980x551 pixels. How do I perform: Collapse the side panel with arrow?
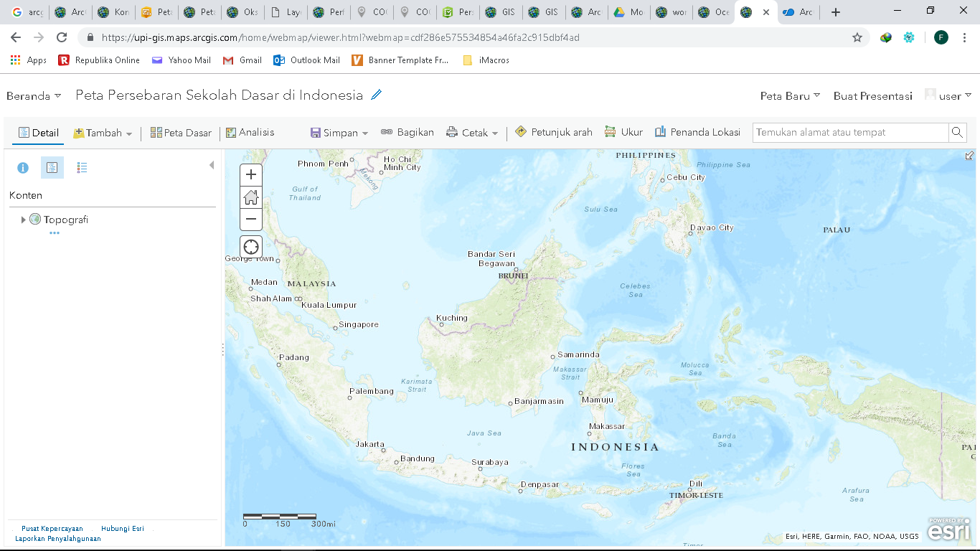point(212,165)
